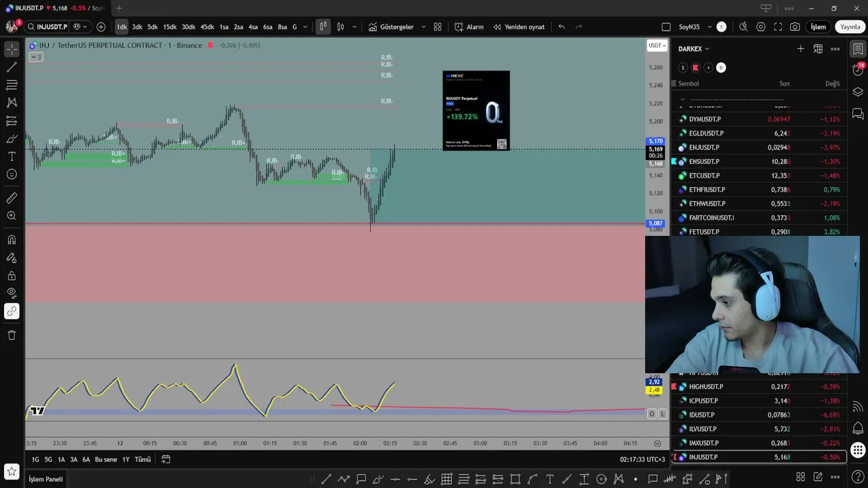Open chart settings hexagon icon
Screen dimensions: 868x488
[x=761, y=27]
